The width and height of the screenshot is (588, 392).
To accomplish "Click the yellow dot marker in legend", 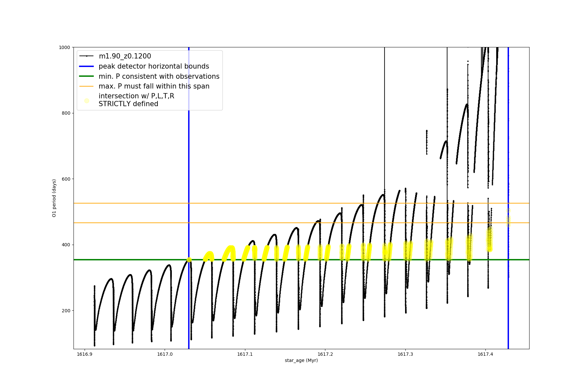I will [87, 101].
